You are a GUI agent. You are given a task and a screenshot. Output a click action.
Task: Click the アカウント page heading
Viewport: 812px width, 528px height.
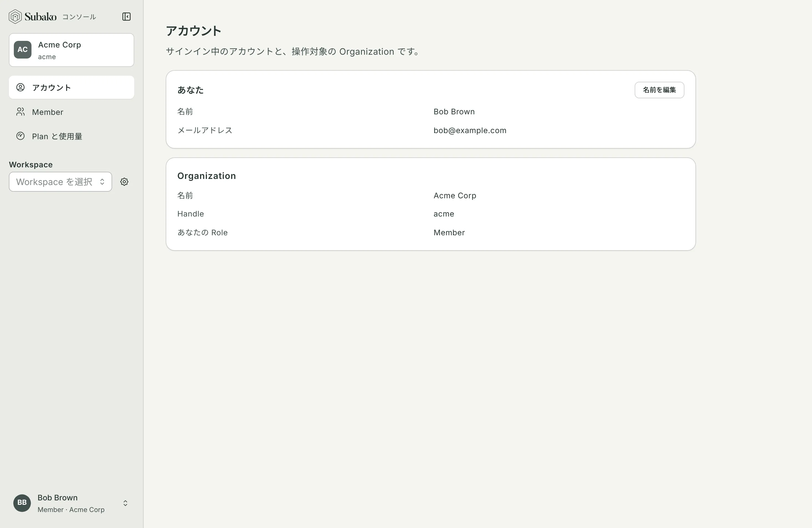193,31
